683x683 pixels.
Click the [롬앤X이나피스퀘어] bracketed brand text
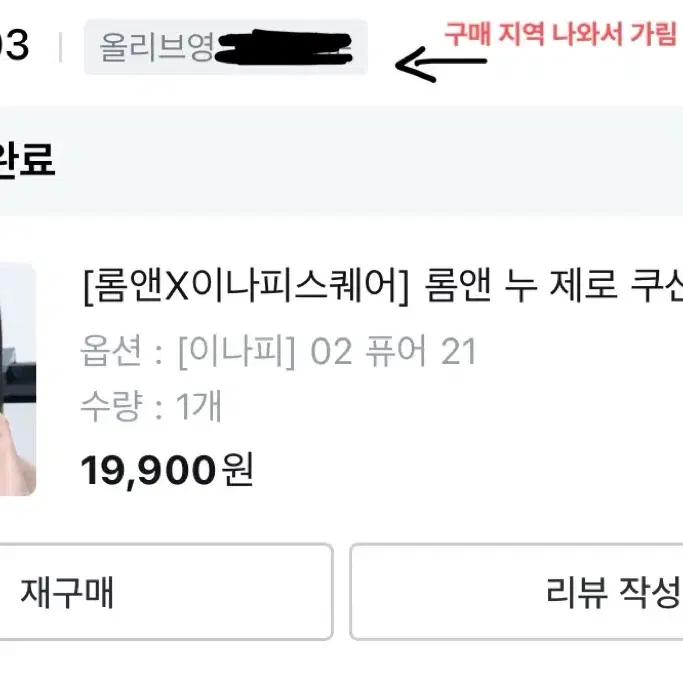pyautogui.click(x=246, y=286)
